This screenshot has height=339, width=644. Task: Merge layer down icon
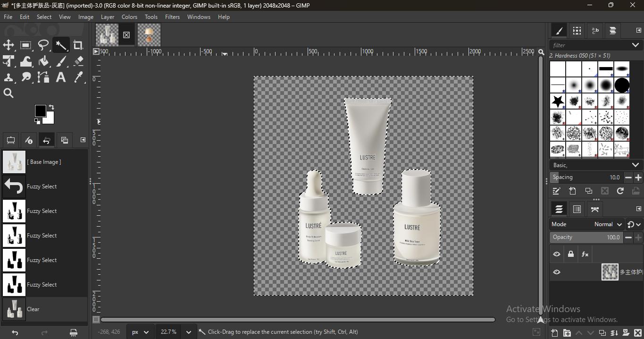pos(614,333)
